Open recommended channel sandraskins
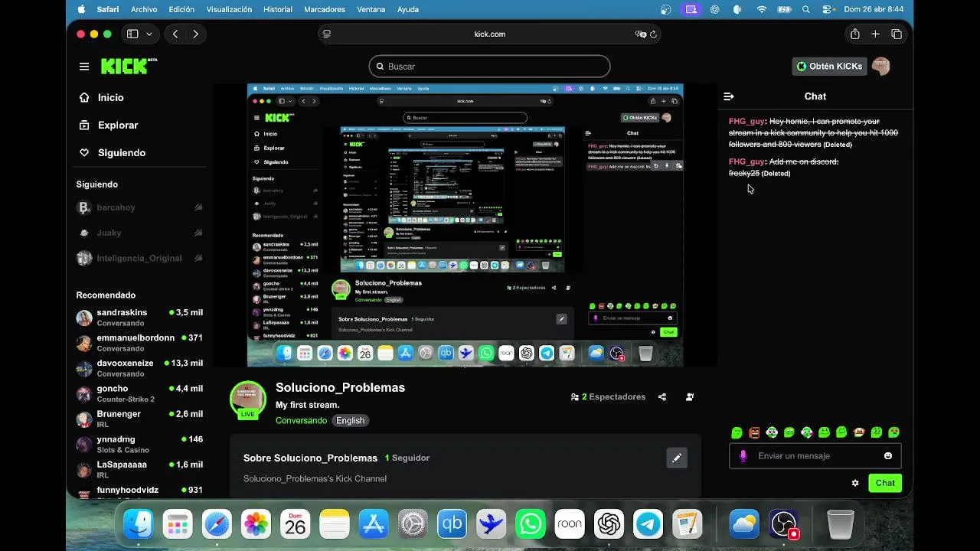 click(139, 318)
